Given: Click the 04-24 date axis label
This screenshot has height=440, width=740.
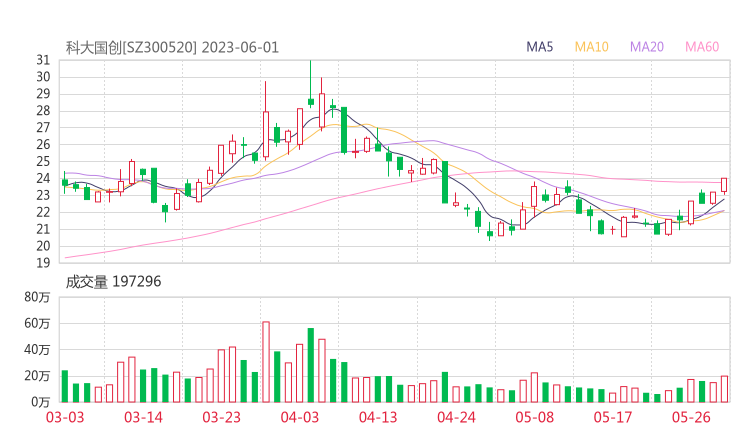Looking at the screenshot, I should pos(456,417).
